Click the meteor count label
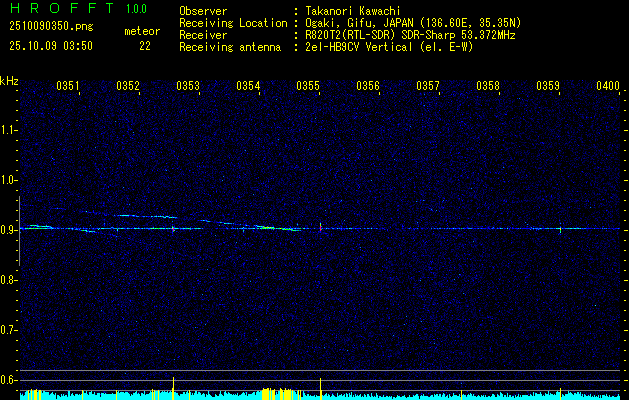This screenshot has width=629, height=400. point(142,31)
